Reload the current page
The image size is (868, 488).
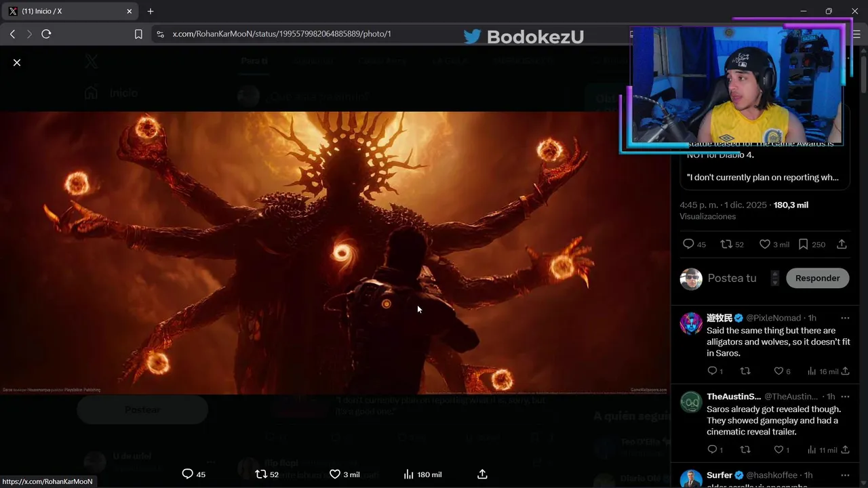(x=46, y=34)
